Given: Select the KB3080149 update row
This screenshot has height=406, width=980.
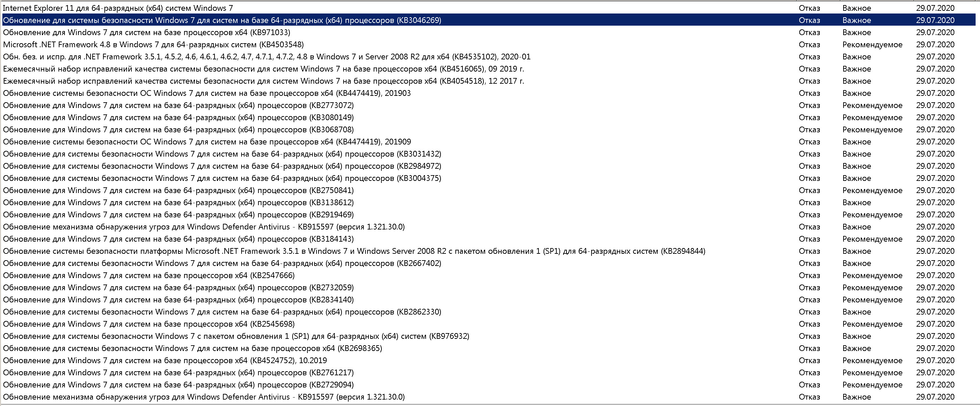Looking at the screenshot, I should 178,117.
